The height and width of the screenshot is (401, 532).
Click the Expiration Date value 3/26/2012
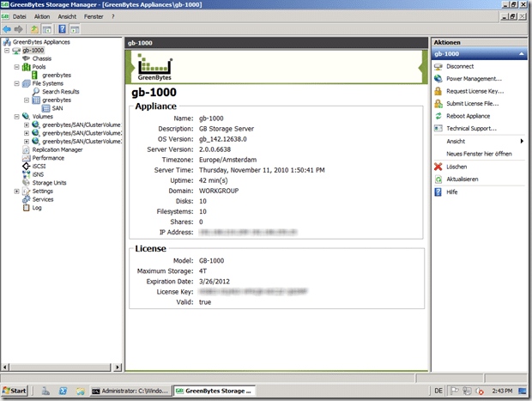click(x=215, y=282)
